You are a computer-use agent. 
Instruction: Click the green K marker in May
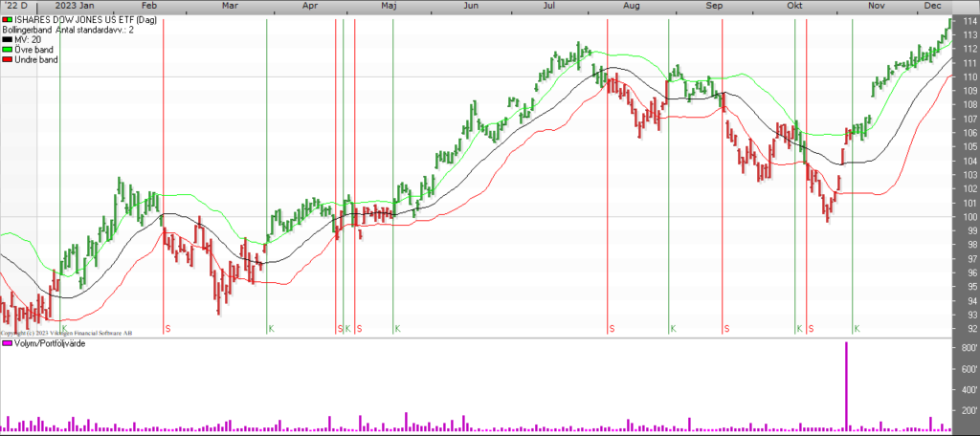coord(397,329)
